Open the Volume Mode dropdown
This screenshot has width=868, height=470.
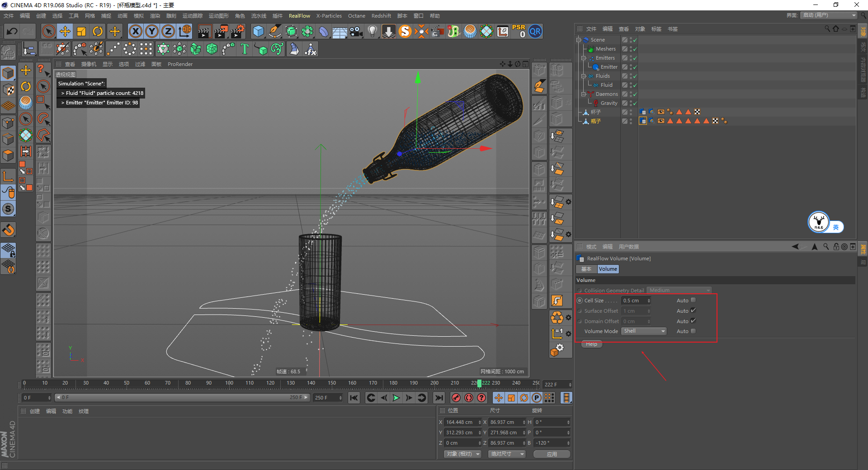click(x=644, y=331)
